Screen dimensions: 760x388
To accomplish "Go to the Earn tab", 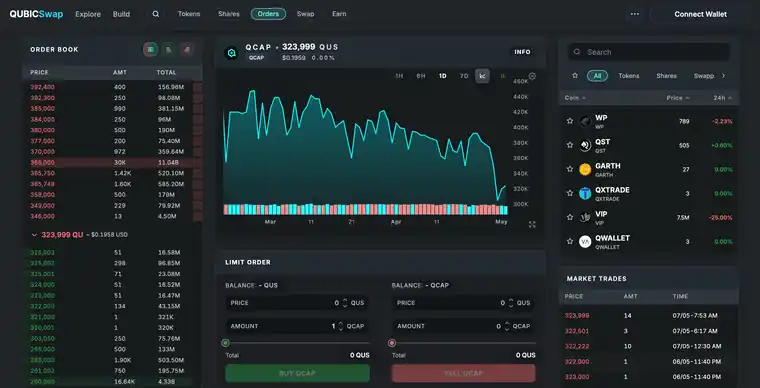I will 339,14.
